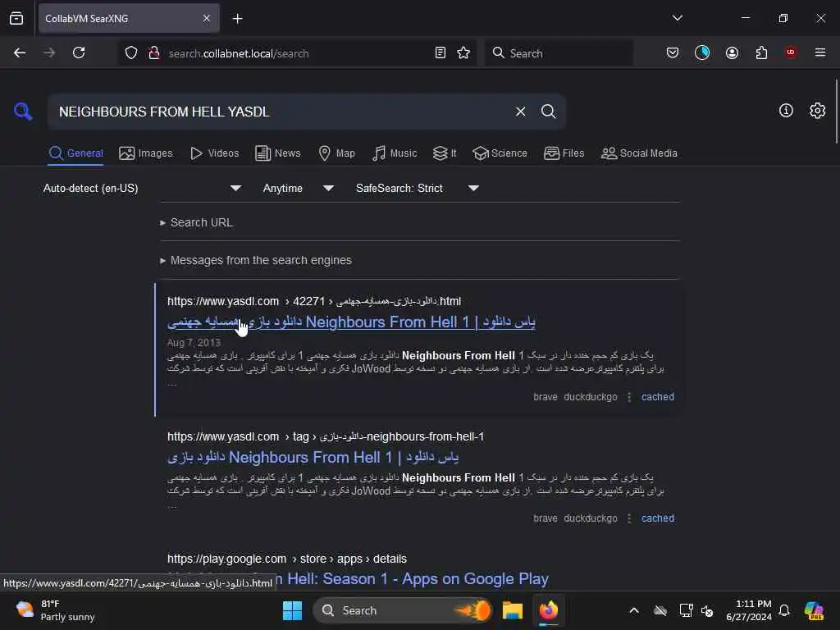Image resolution: width=840 pixels, height=630 pixels.
Task: Open the Pocket save icon
Action: click(x=673, y=53)
